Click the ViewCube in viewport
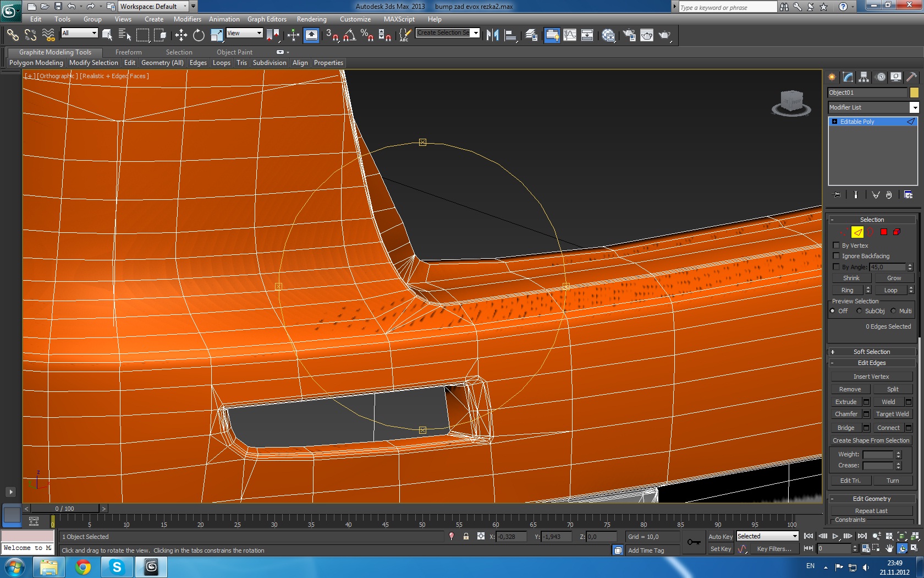924x578 pixels. pyautogui.click(x=791, y=102)
